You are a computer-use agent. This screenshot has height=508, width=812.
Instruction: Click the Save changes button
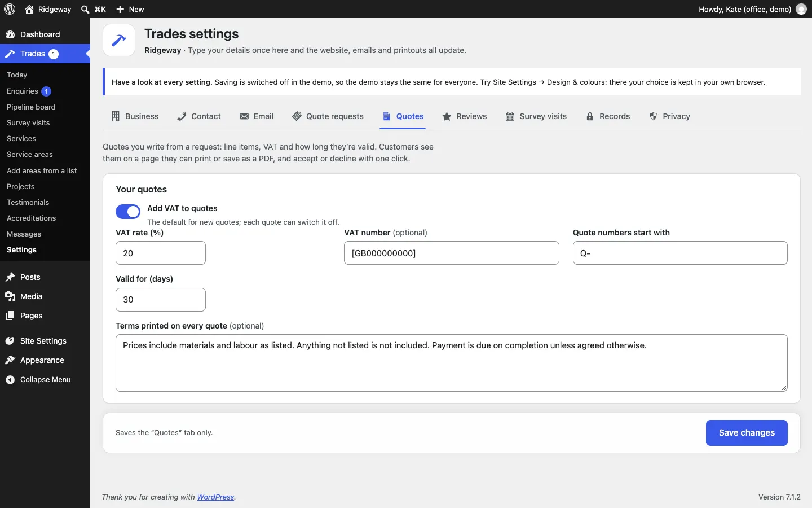tap(747, 433)
